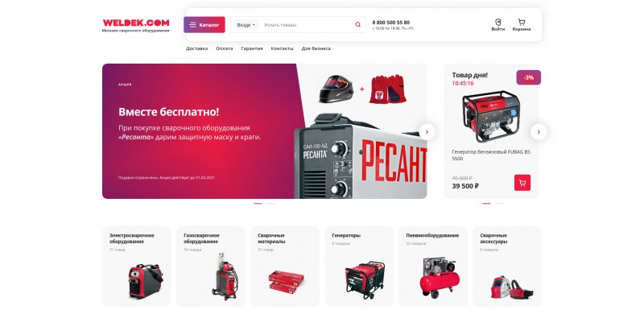Open Генераторы category card
Screen dimensions: 644x323
coord(359,267)
